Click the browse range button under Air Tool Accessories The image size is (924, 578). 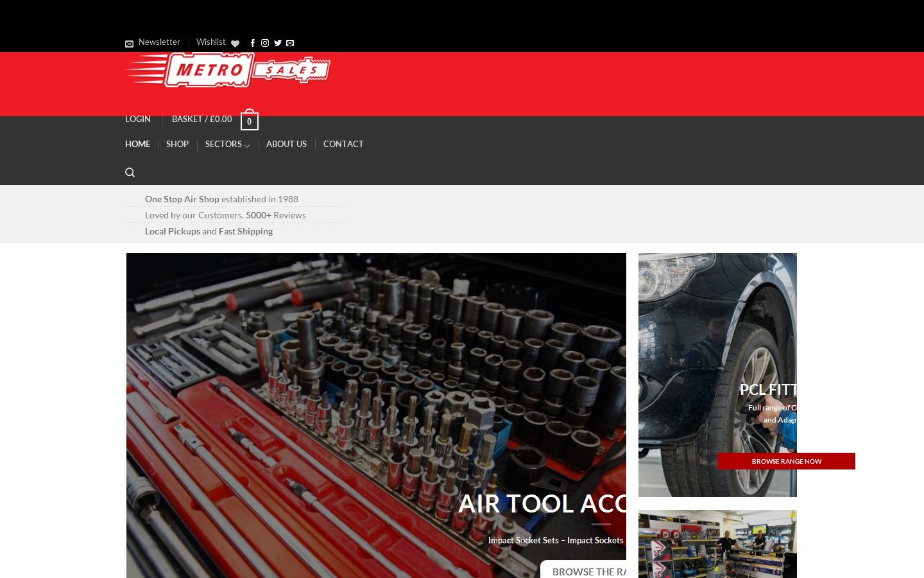tap(590, 571)
